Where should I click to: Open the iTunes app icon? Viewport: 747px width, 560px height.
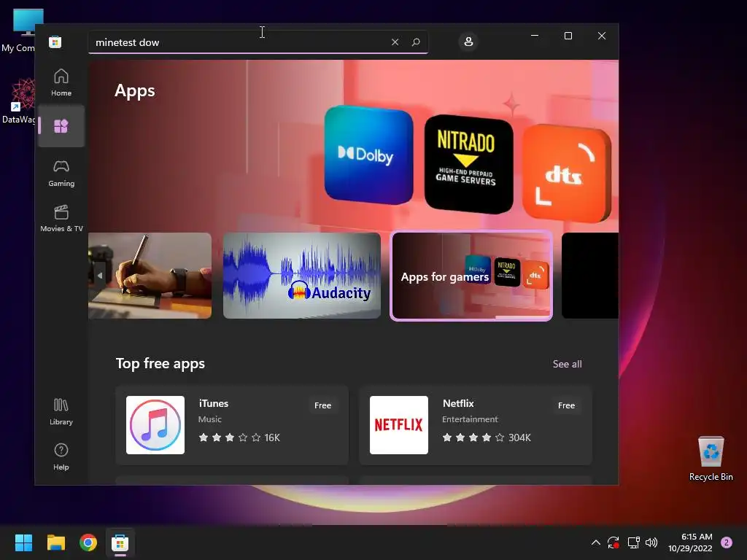click(x=155, y=425)
